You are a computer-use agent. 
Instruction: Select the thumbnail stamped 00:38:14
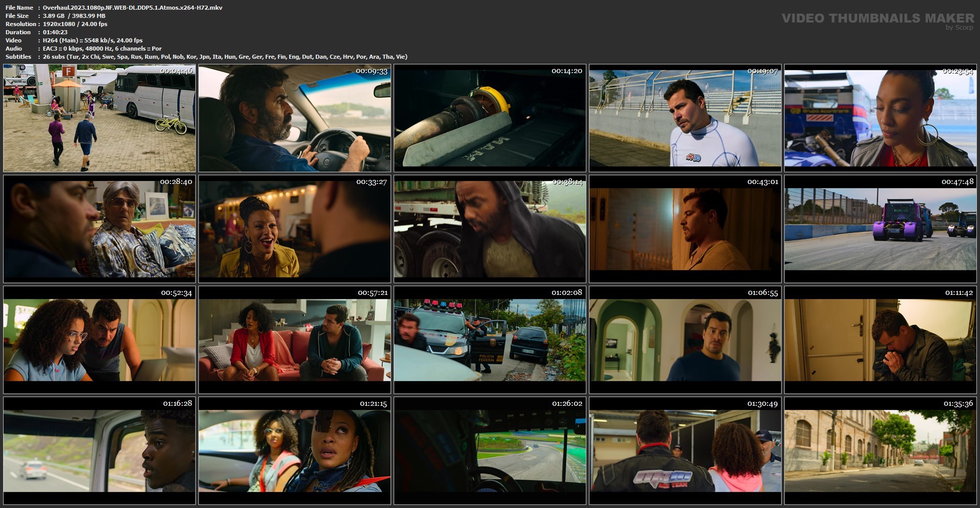(x=490, y=229)
